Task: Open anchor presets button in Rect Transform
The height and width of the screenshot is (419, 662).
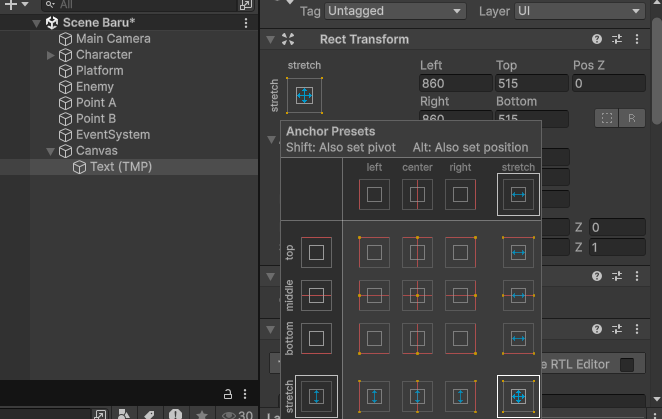Action: point(304,95)
